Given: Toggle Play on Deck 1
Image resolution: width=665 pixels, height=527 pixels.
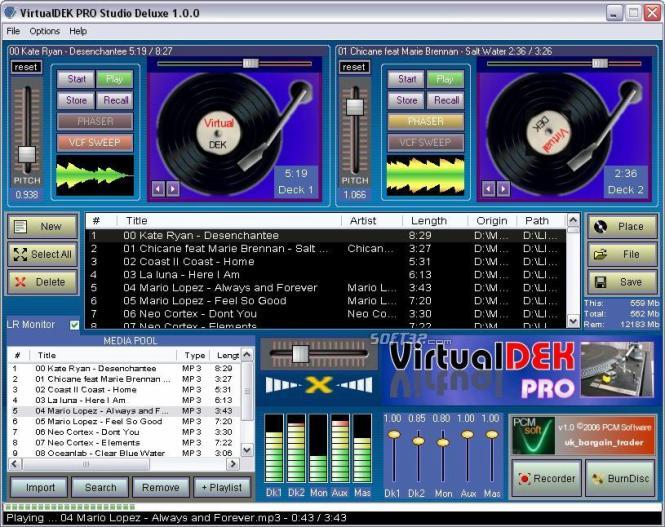Looking at the screenshot, I should [x=115, y=79].
